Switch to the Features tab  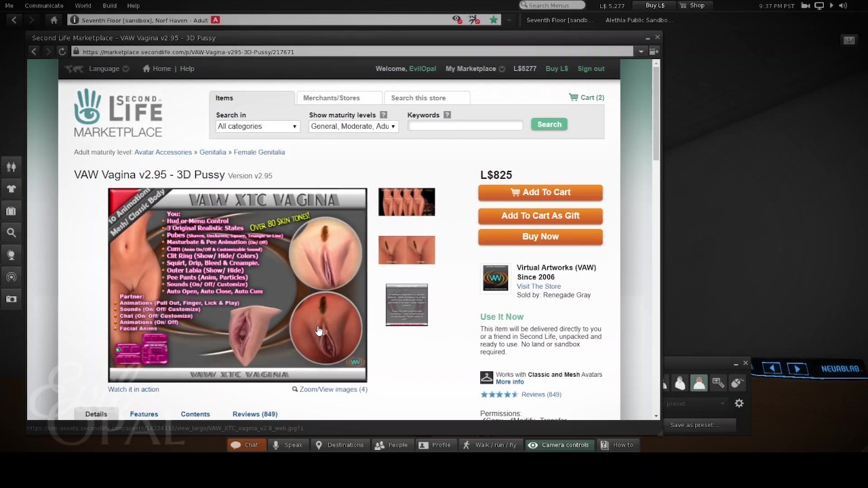pyautogui.click(x=144, y=414)
